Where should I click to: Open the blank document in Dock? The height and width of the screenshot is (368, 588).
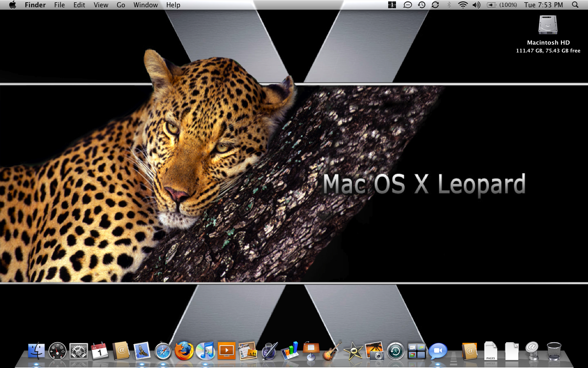(x=512, y=351)
